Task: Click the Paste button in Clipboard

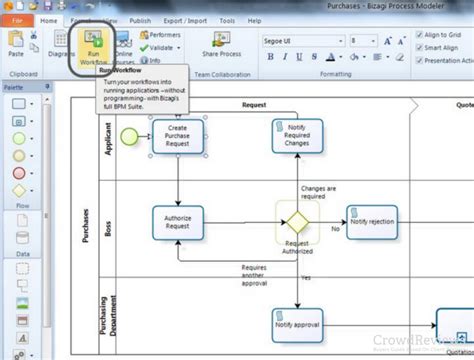Action: tap(16, 44)
